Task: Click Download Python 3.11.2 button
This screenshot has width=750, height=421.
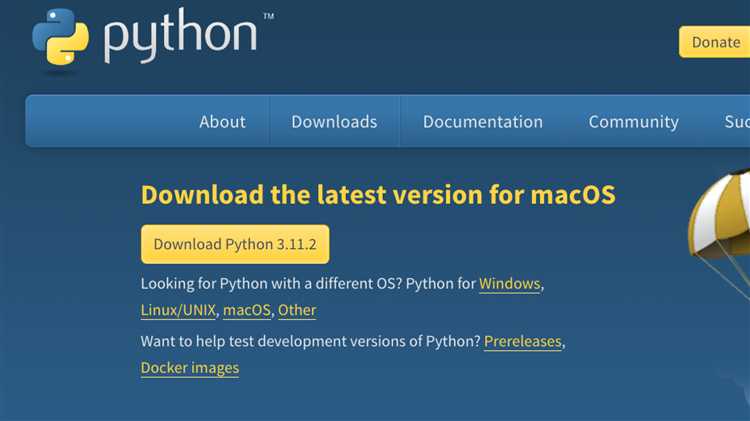Action: [x=235, y=244]
